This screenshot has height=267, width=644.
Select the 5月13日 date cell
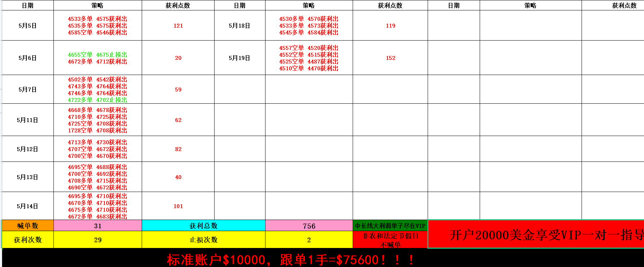28,177
